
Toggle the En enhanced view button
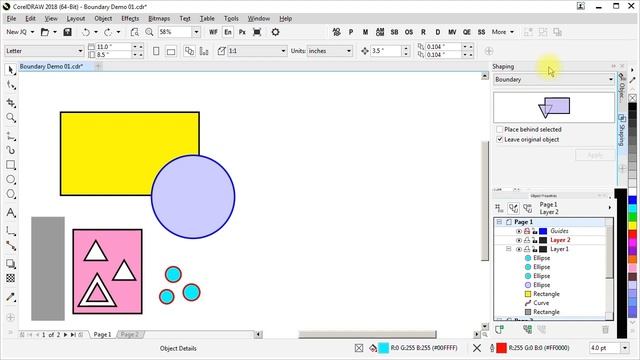tap(228, 32)
